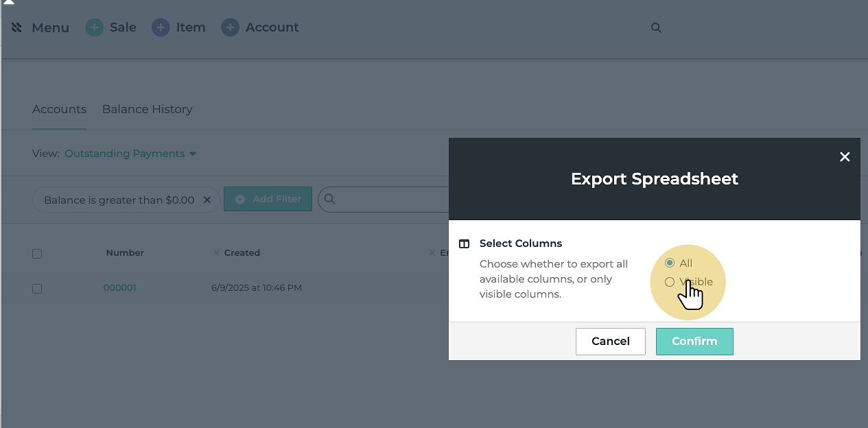Click the Item label in top bar
The image size is (868, 428).
pos(191,27)
